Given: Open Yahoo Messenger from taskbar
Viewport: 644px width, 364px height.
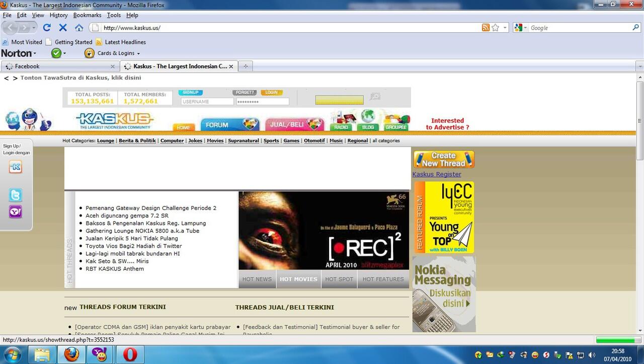Looking at the screenshot, I should (x=101, y=355).
